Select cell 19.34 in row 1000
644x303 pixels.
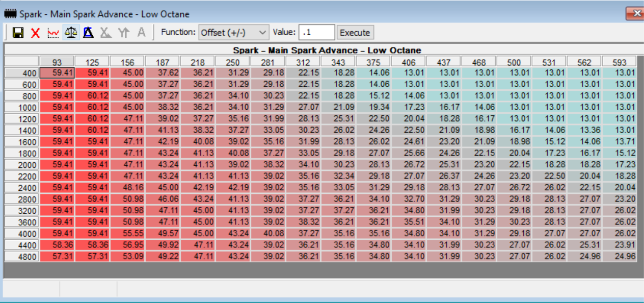(x=373, y=107)
